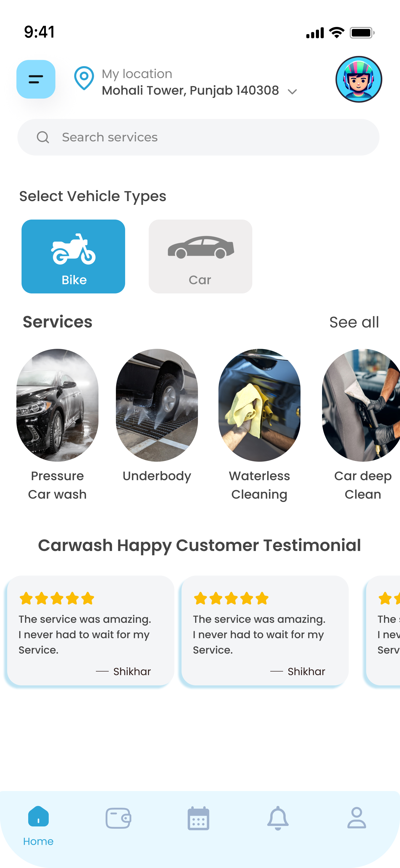Open the helmet avatar profile picture
The image size is (400, 868).
[358, 79]
